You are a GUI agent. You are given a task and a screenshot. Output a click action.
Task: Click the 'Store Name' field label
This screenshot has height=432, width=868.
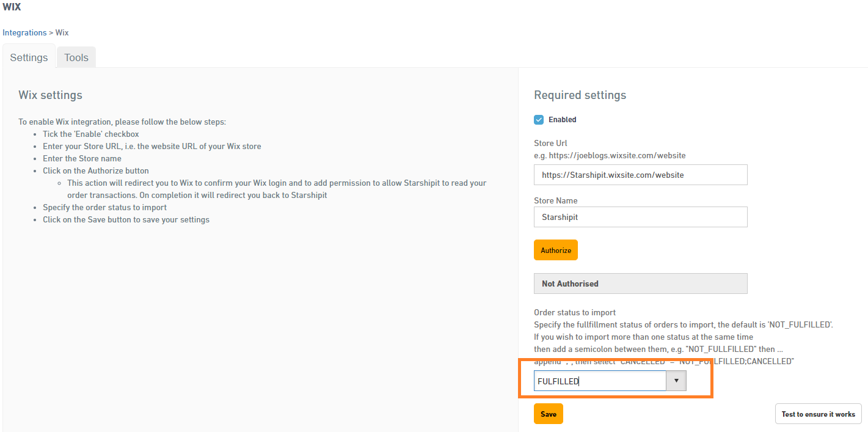coord(556,200)
